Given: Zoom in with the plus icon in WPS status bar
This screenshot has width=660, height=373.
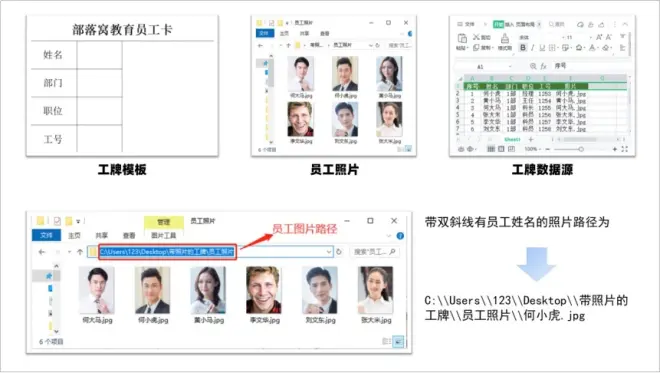Looking at the screenshot, I should click(x=615, y=149).
